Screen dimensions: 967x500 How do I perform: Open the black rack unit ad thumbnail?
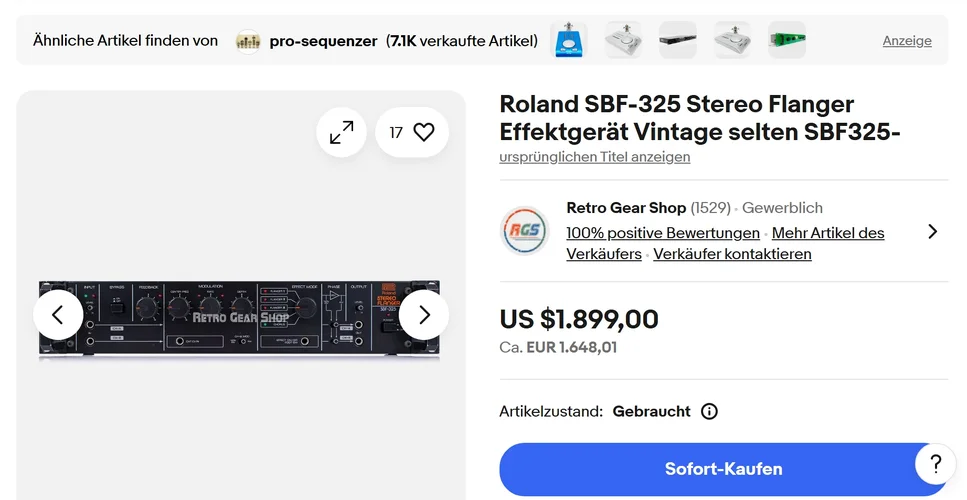click(678, 40)
